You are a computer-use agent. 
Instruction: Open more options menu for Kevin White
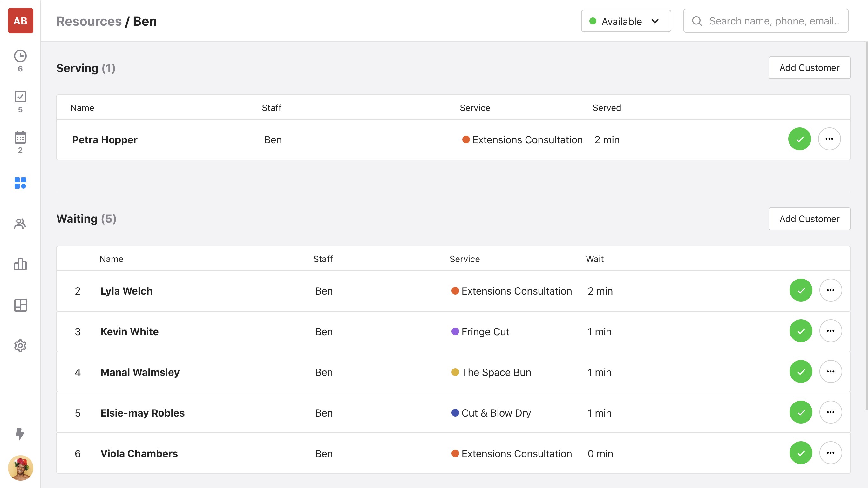tap(830, 331)
